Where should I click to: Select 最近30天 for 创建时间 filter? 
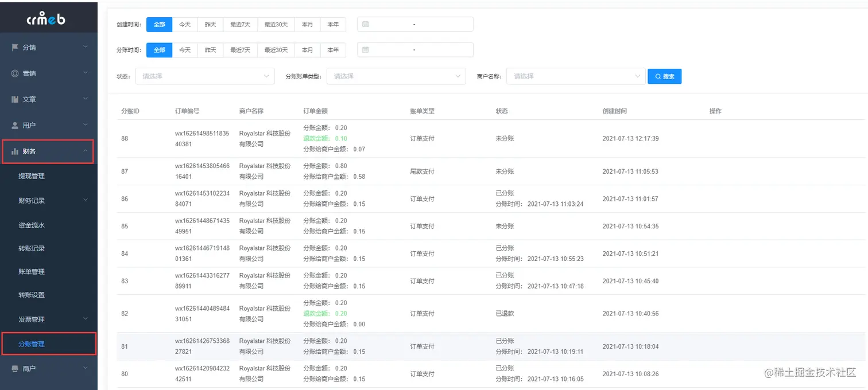tap(276, 25)
